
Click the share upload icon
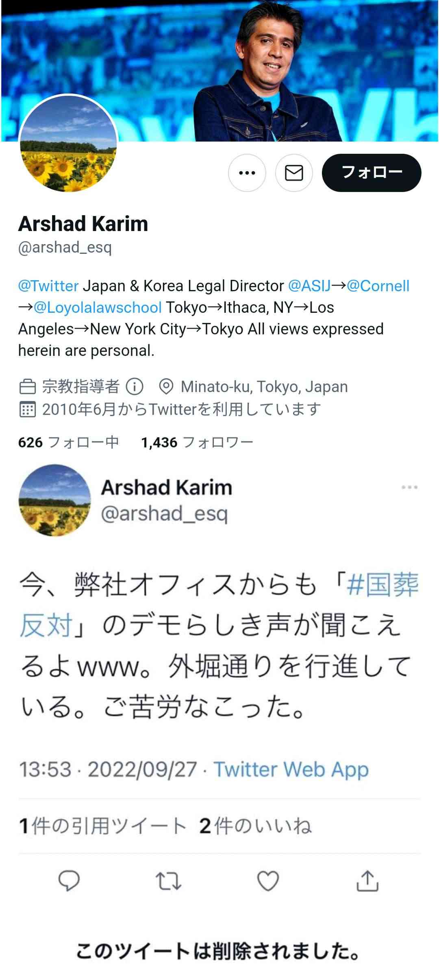coord(367,881)
